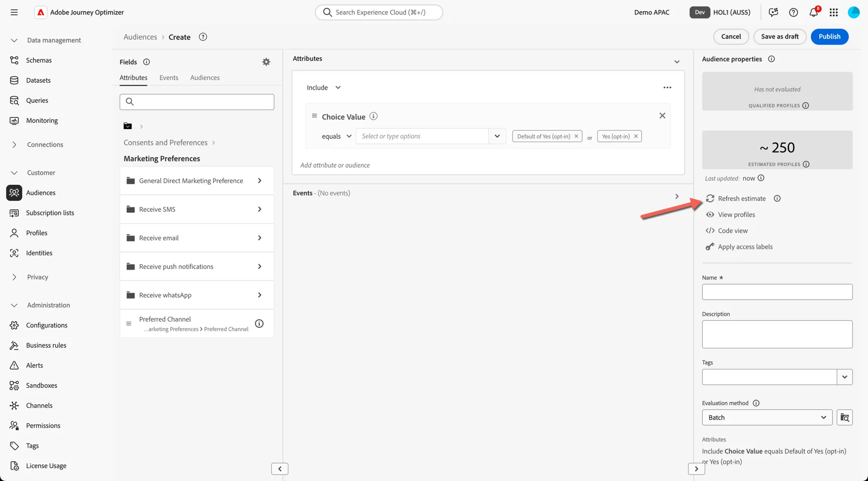Open the Select or type options dropdown arrow
This screenshot has height=481, width=868.
tap(497, 136)
